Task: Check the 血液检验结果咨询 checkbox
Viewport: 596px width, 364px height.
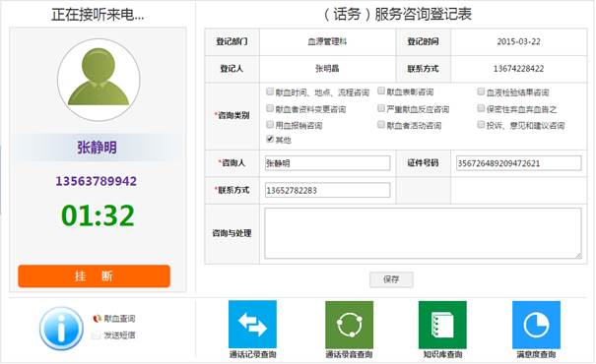Action: pos(481,91)
